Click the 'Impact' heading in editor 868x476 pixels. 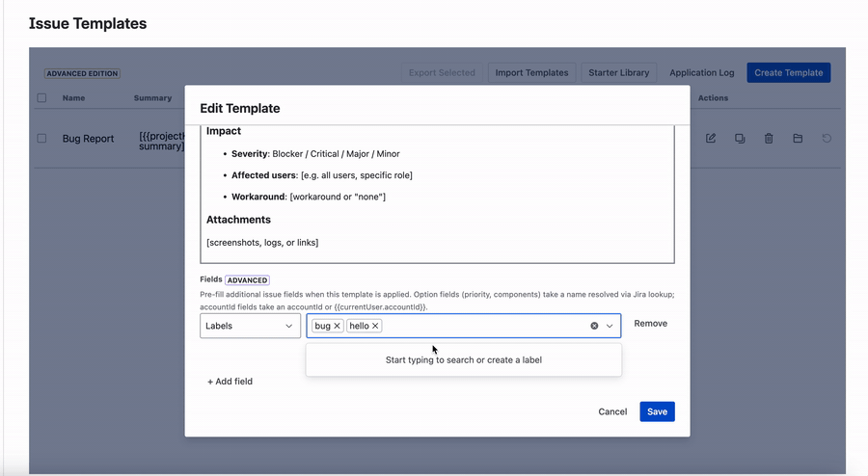tap(224, 131)
